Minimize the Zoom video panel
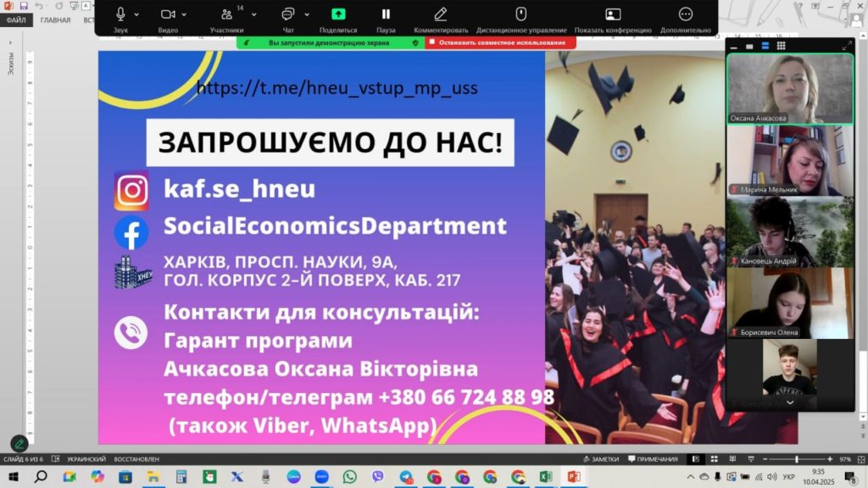The image size is (868, 488). click(x=733, y=47)
